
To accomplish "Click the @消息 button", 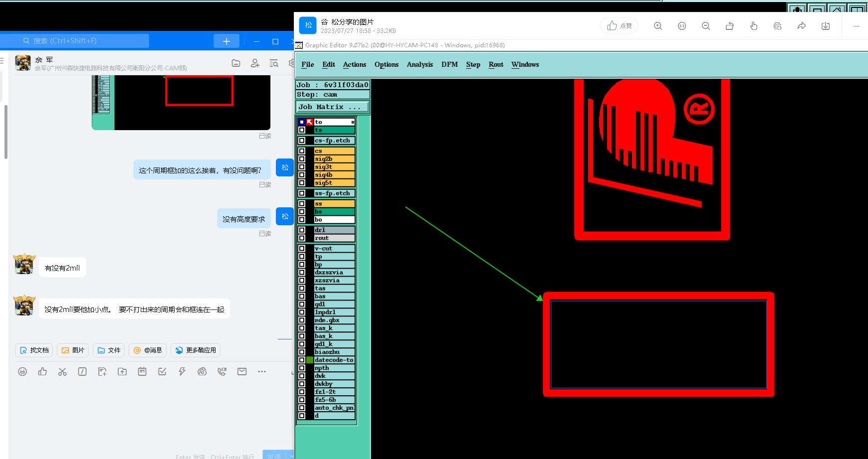I will coord(148,350).
